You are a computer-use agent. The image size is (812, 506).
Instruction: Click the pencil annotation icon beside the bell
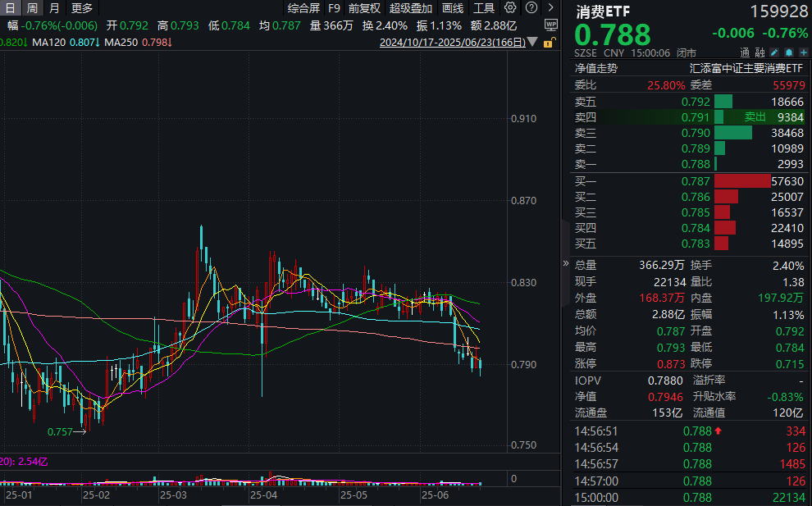pyautogui.click(x=774, y=52)
